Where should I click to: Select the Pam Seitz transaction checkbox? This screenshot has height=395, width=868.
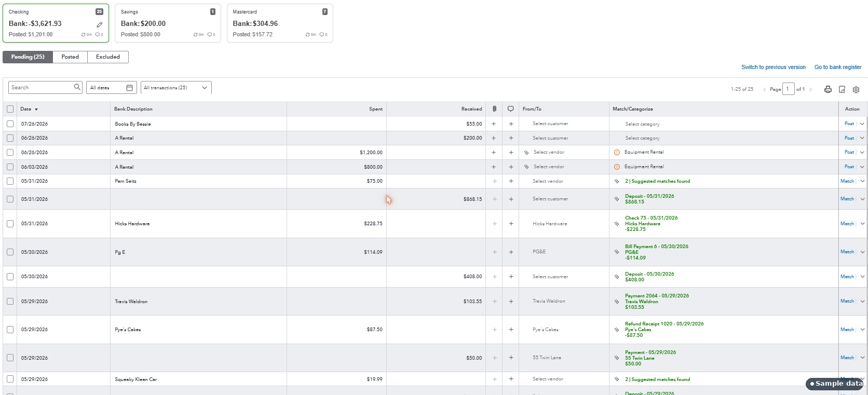point(10,181)
